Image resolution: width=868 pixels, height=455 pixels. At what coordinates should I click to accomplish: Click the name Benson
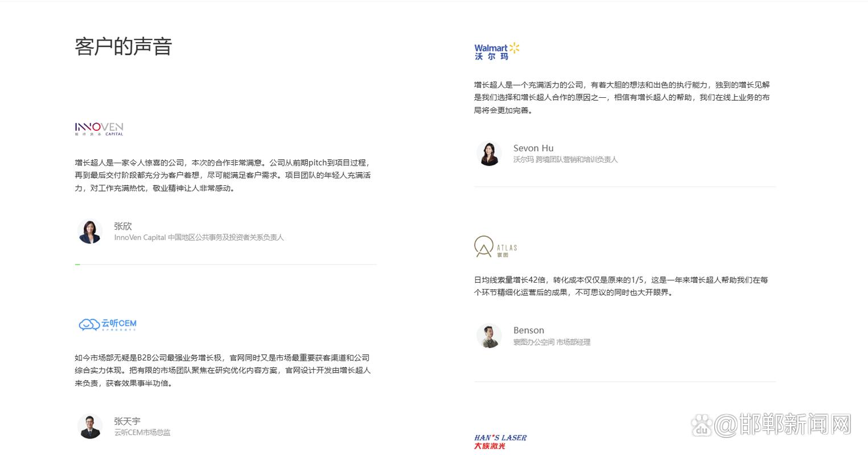[529, 330]
